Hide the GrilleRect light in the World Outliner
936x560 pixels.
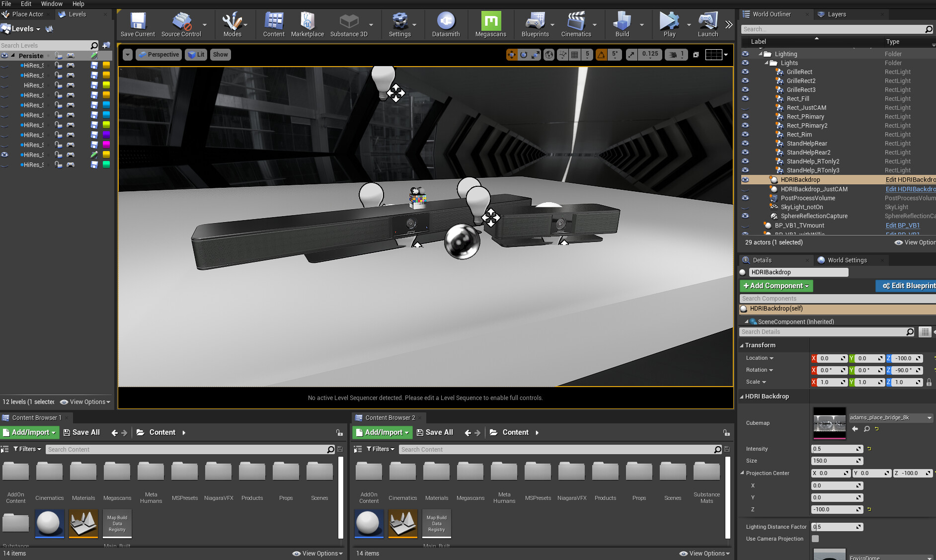pyautogui.click(x=745, y=72)
